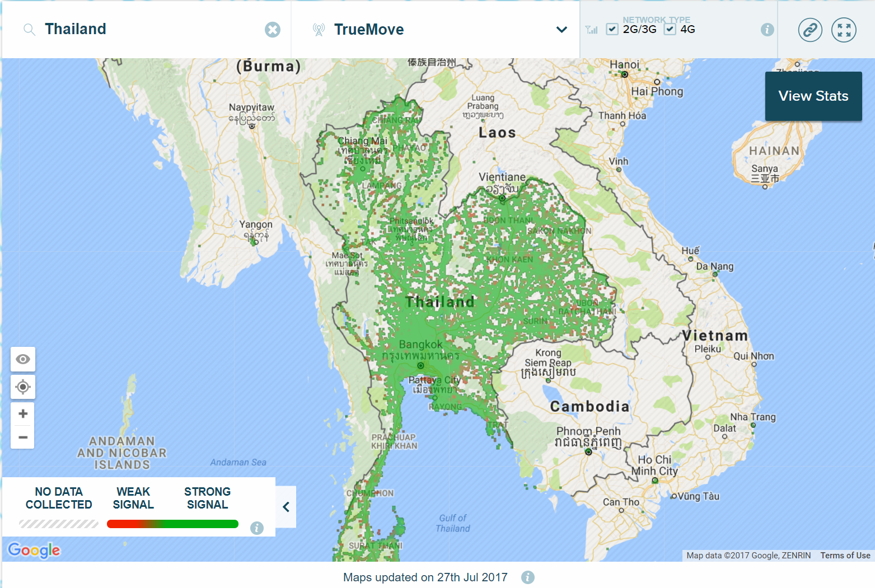This screenshot has height=588, width=875.
Task: Open the Google logo link
Action: (34, 550)
